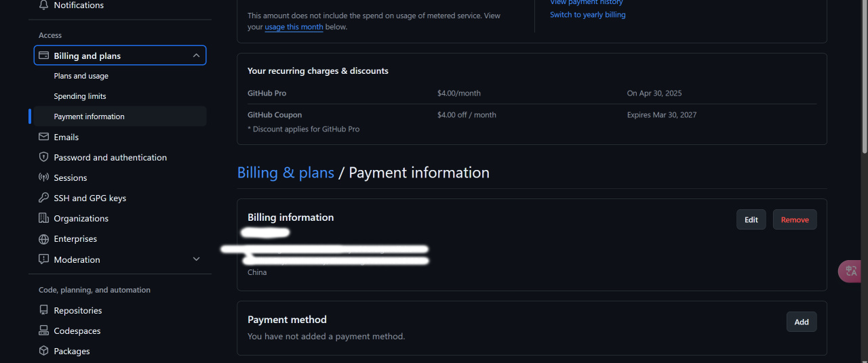Click the Code, planning, and automation header
This screenshot has height=363, width=868.
(94, 290)
